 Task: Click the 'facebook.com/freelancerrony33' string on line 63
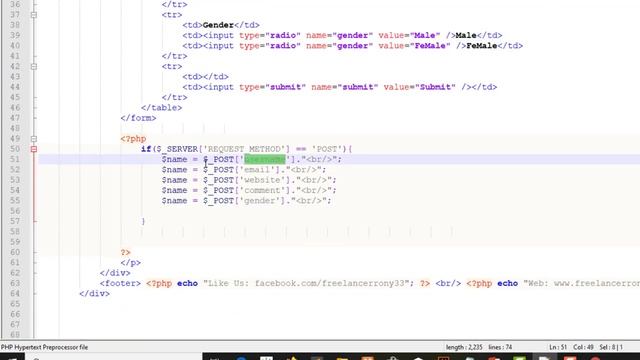[x=329, y=283]
